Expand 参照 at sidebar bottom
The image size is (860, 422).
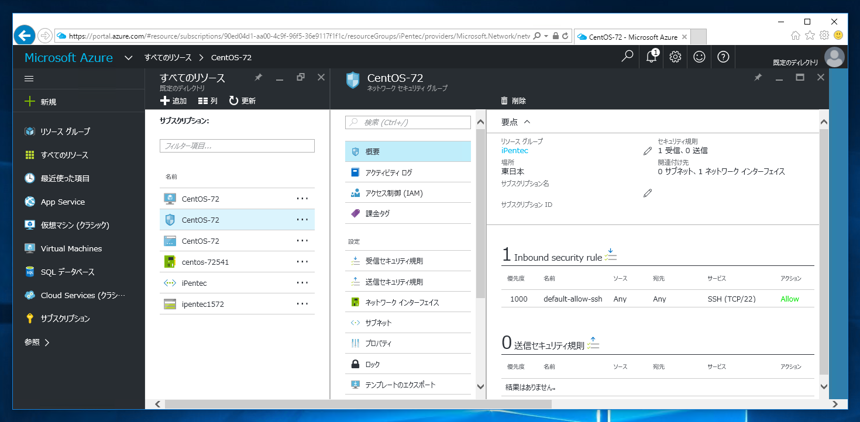(37, 342)
